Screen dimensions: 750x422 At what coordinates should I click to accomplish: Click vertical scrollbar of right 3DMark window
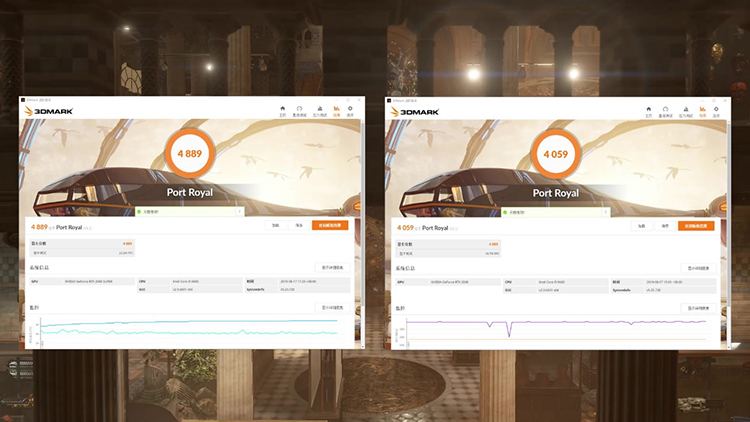[x=728, y=234]
